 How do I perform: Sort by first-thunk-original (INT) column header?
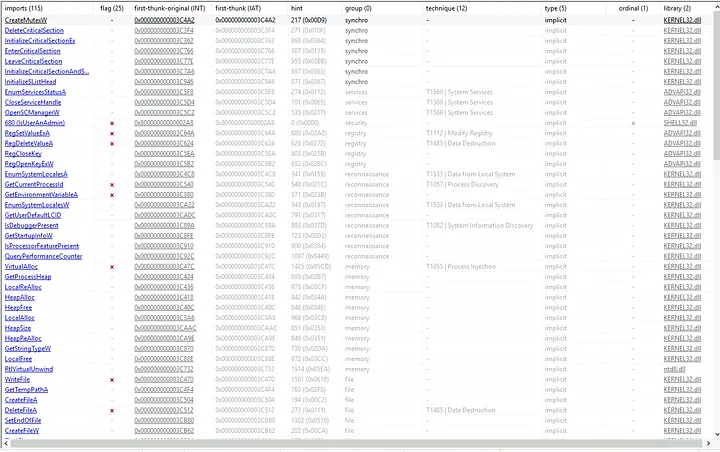(169, 8)
